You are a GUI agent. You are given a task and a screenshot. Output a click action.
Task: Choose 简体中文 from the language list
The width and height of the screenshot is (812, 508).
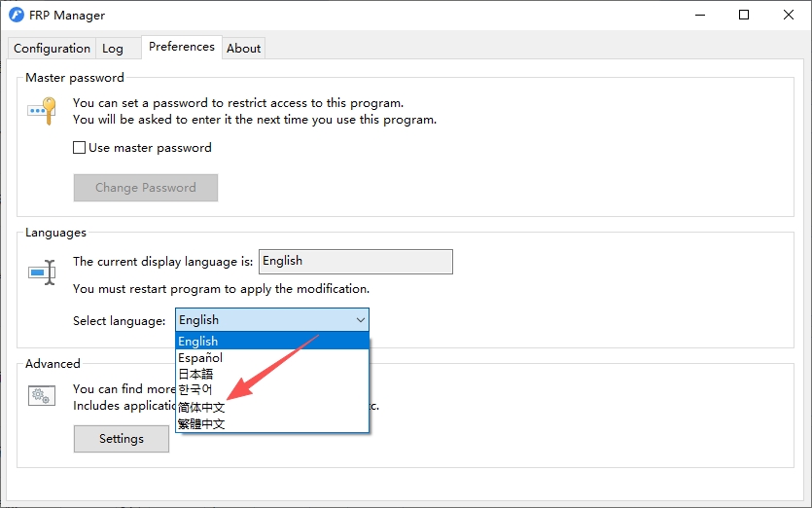272,408
